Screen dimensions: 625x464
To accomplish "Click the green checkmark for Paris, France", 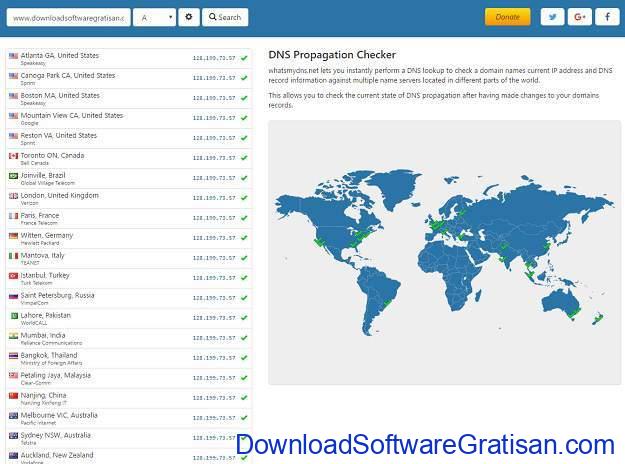I will [x=244, y=218].
